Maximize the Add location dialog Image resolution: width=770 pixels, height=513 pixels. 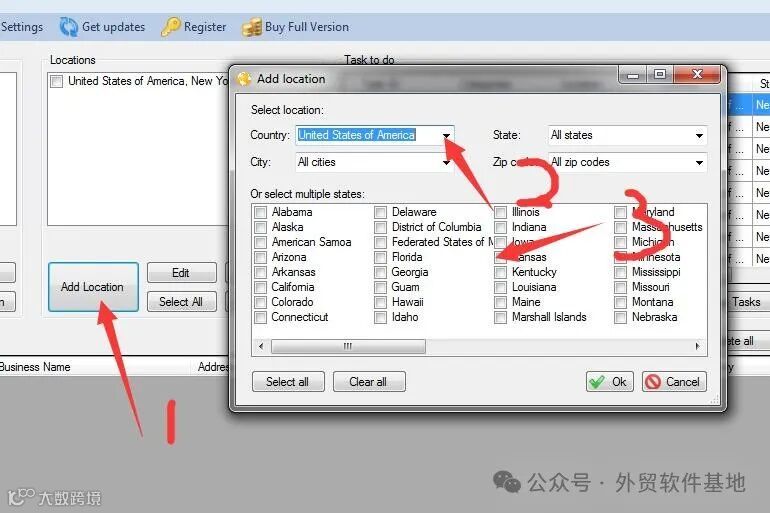[660, 75]
